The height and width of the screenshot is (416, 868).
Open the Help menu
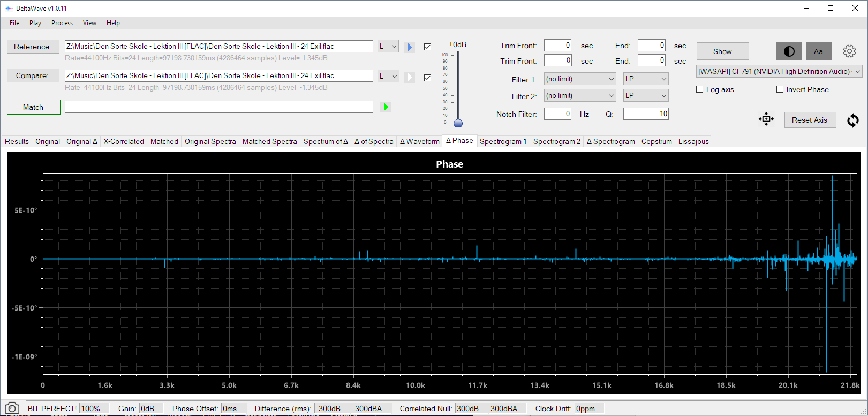(113, 23)
